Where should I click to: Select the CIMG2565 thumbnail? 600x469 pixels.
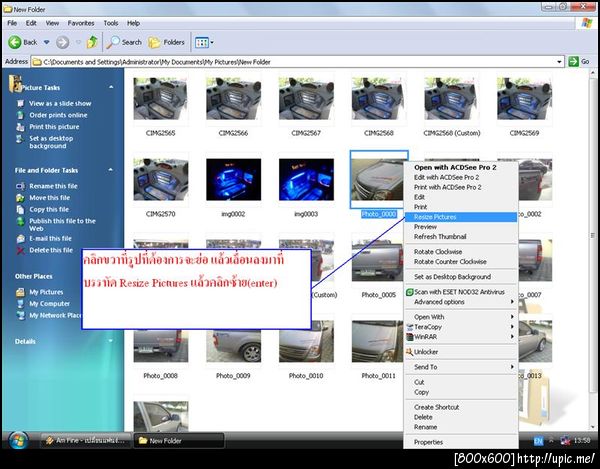point(161,99)
